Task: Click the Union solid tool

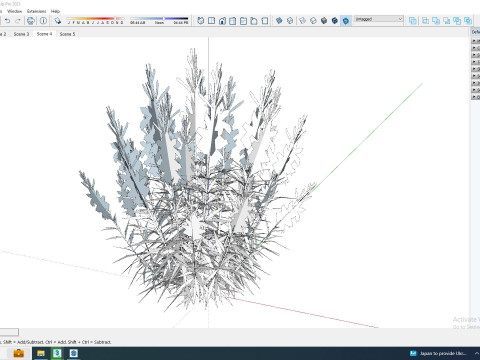Action: coord(436,21)
